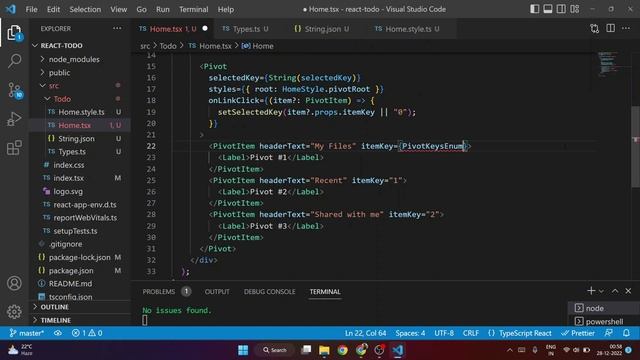Open Google Chrome from taskbar
The height and width of the screenshot is (360, 640).
[x=342, y=350]
